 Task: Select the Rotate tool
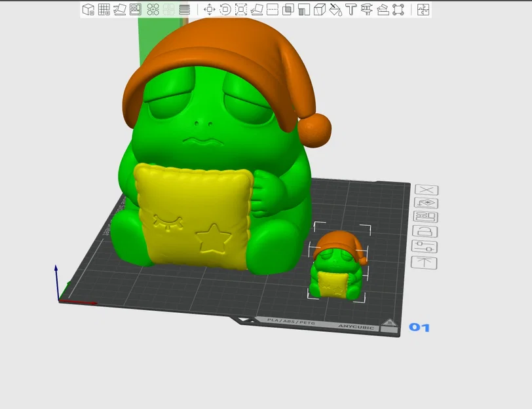(225, 9)
